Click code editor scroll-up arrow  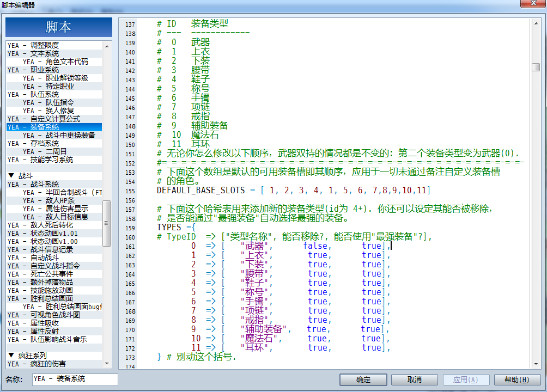coord(536,23)
